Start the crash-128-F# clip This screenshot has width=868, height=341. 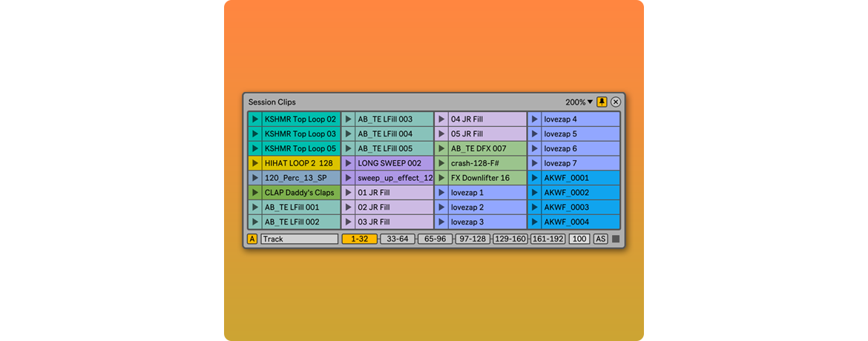(441, 163)
